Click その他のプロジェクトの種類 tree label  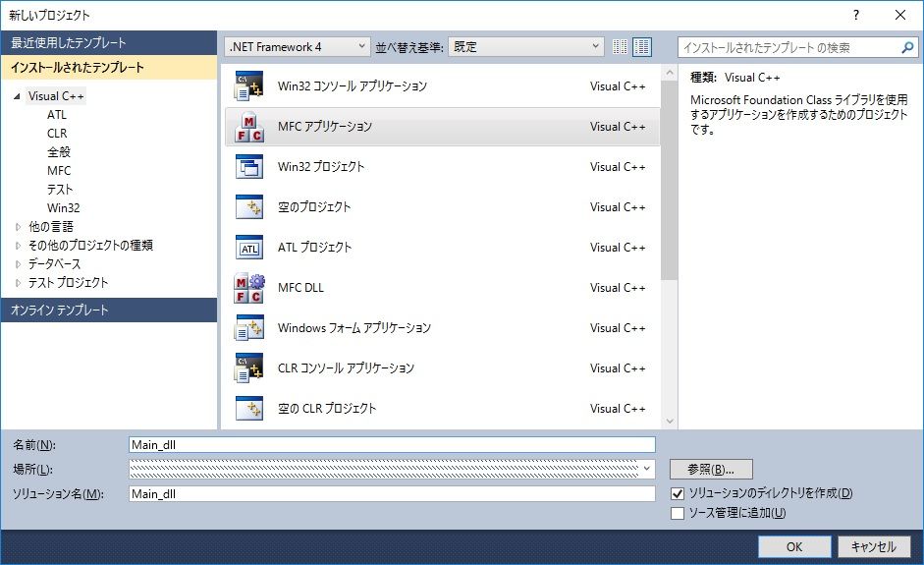tap(90, 246)
